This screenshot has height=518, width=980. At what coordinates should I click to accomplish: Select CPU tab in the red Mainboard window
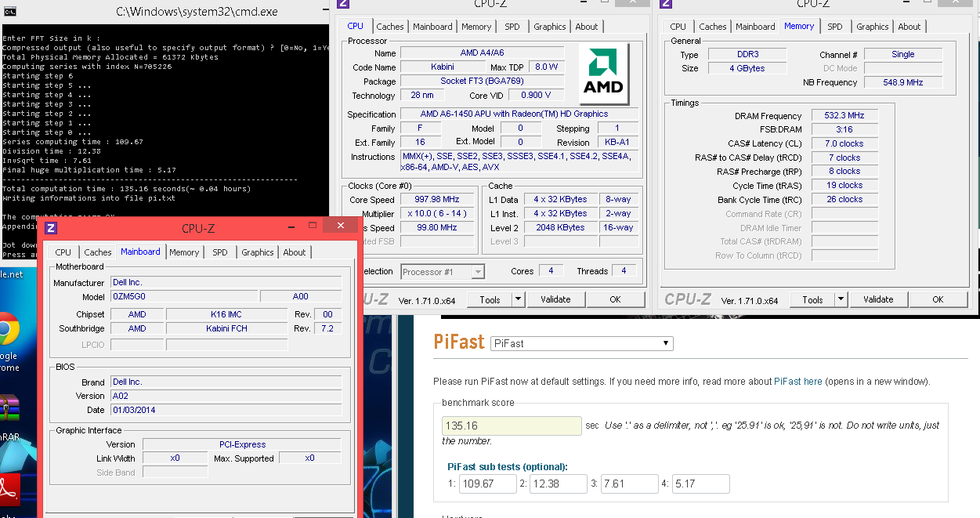click(x=63, y=252)
